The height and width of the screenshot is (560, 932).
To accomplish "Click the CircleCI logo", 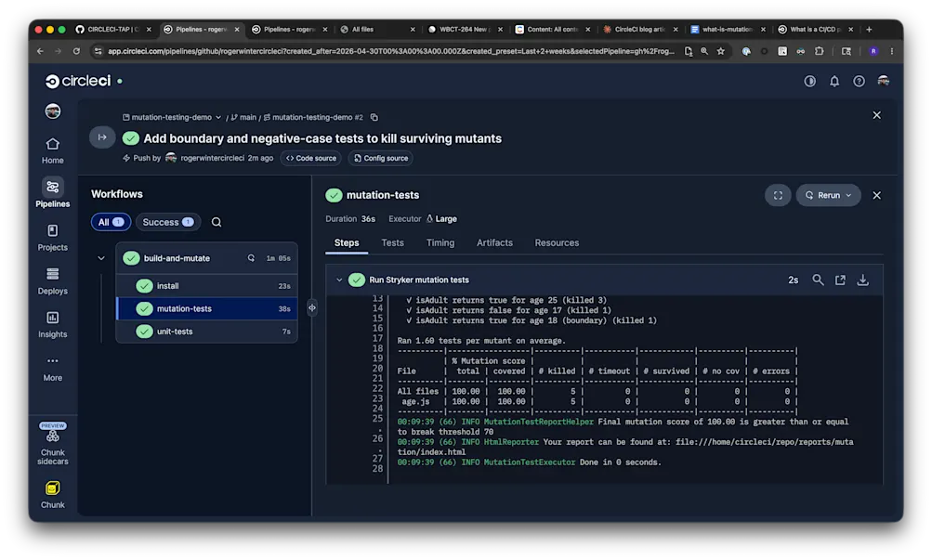I will click(78, 81).
